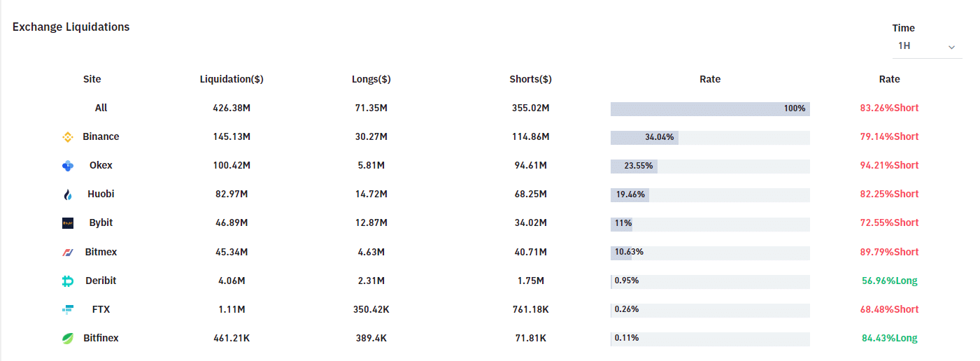Image resolution: width=980 pixels, height=361 pixels.
Task: Click the Binance logo icon
Action: [68, 137]
